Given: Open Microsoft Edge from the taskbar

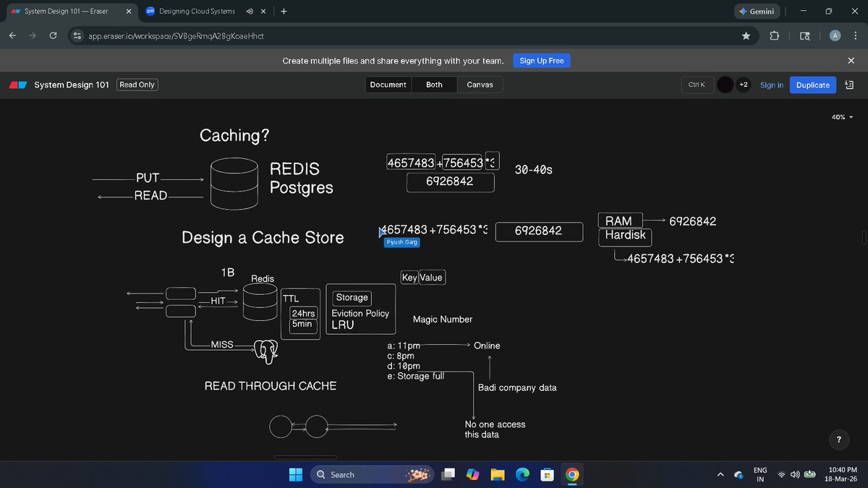Looking at the screenshot, I should [x=522, y=474].
